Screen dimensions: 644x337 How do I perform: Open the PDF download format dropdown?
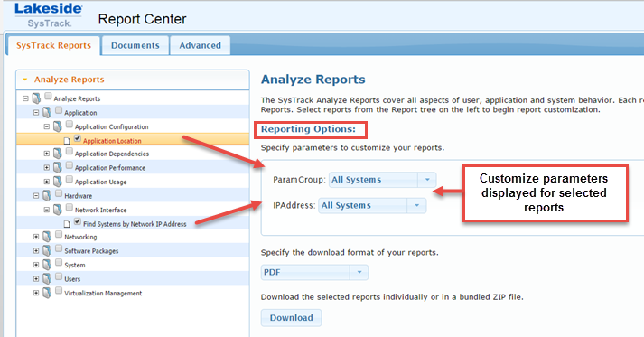[314, 272]
